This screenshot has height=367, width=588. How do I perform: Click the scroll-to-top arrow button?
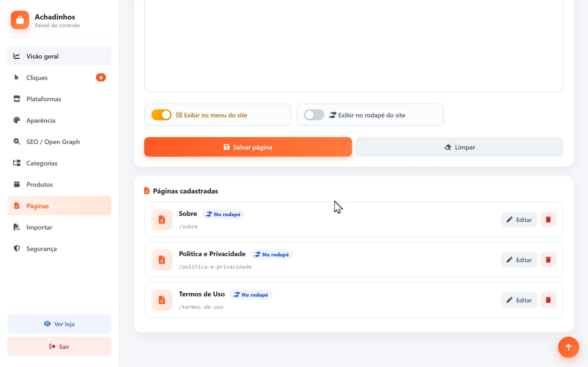click(x=568, y=347)
